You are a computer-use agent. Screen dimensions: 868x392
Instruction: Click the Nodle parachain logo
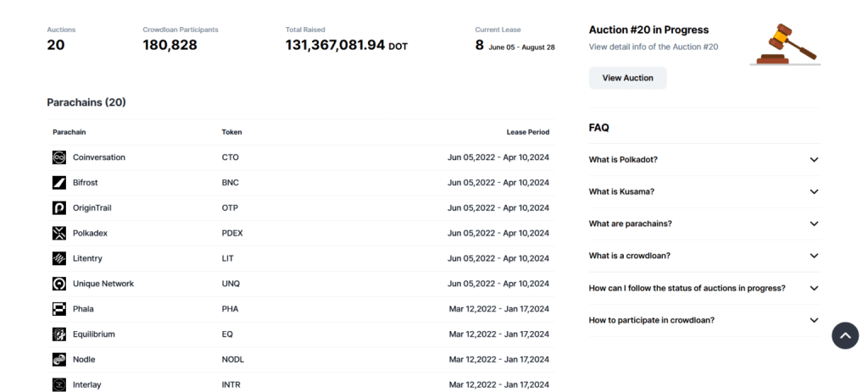[59, 359]
